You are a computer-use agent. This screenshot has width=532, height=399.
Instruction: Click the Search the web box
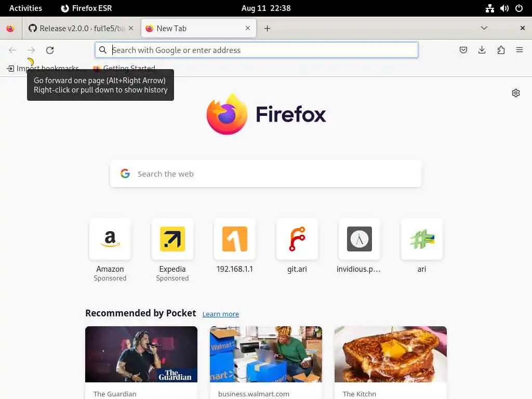(266, 174)
